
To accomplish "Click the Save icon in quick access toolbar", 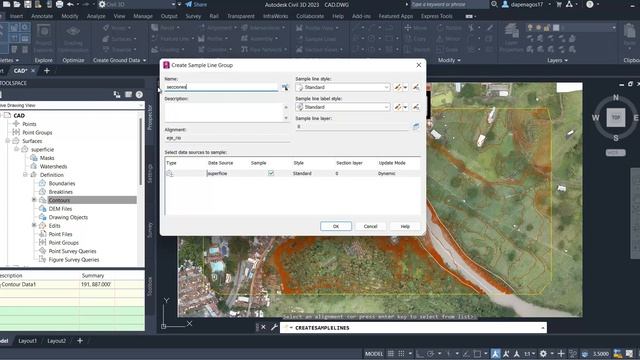I will (x=27, y=4).
